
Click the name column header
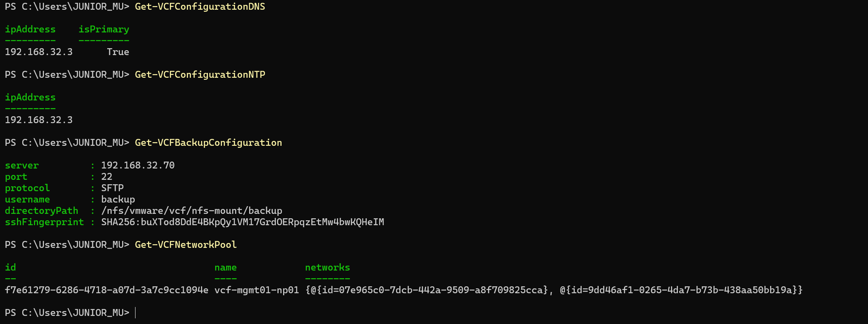click(x=225, y=267)
